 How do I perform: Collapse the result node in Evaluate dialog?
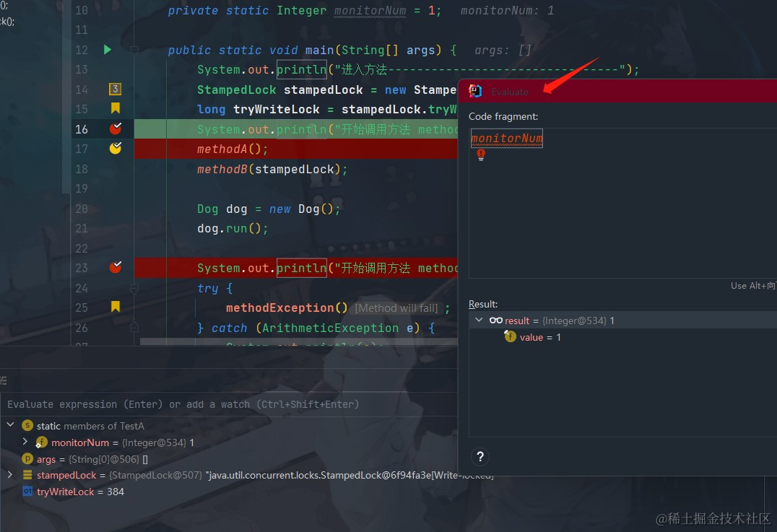click(479, 320)
